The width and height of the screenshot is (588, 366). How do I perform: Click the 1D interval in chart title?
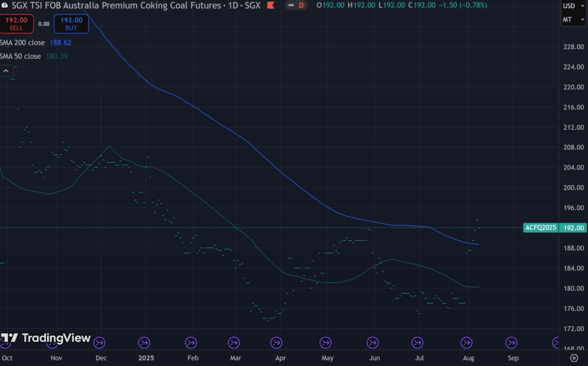tap(233, 5)
